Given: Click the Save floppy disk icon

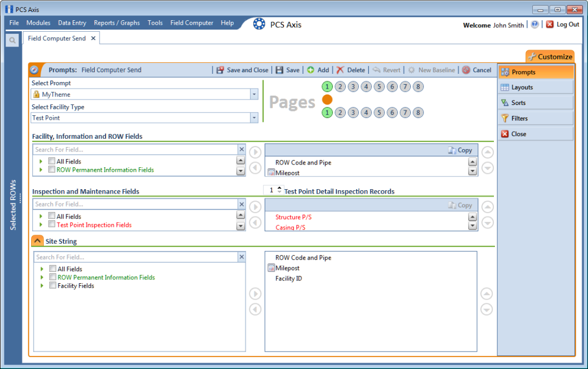Looking at the screenshot, I should (x=280, y=70).
